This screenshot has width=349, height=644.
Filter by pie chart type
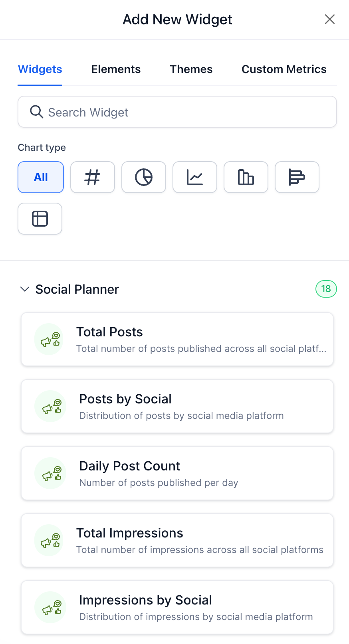click(x=143, y=177)
